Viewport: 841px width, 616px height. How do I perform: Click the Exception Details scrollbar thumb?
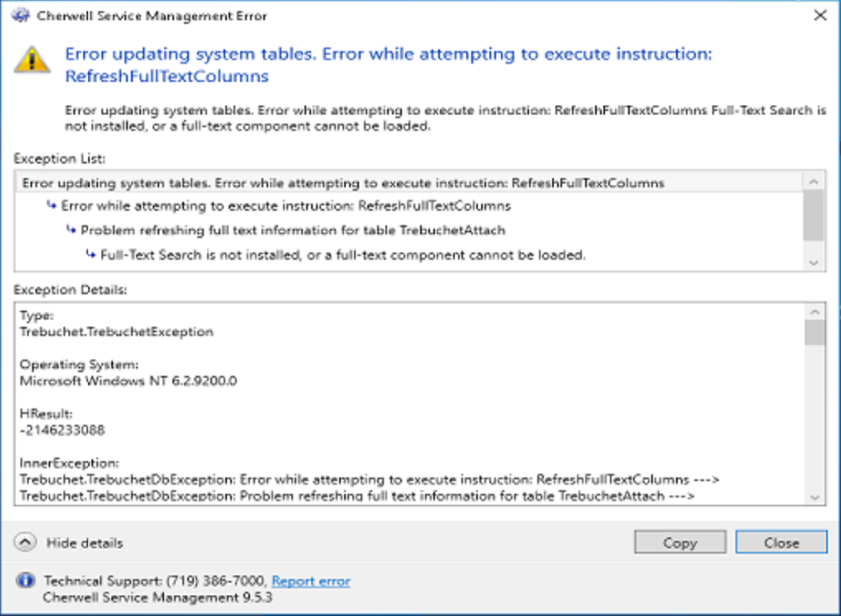click(813, 333)
